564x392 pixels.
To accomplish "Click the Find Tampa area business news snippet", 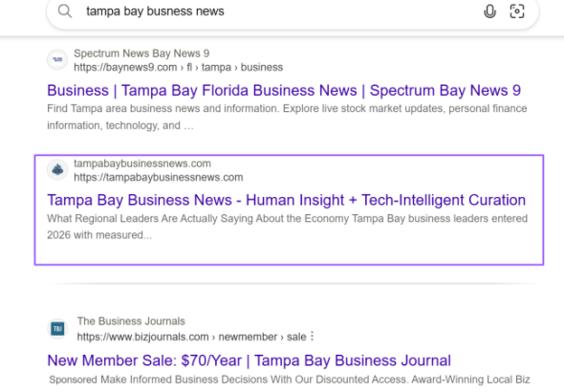I will coord(287,117).
